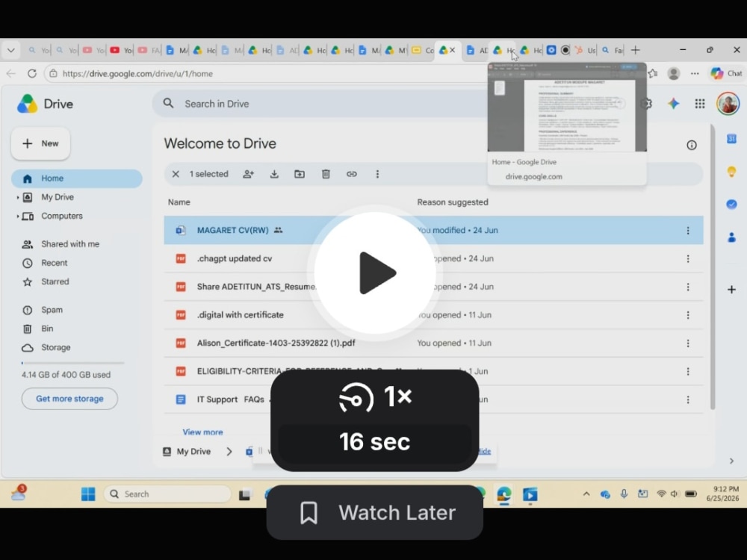The image size is (747, 560).
Task: Open My Drive in the sidebar
Action: point(58,197)
